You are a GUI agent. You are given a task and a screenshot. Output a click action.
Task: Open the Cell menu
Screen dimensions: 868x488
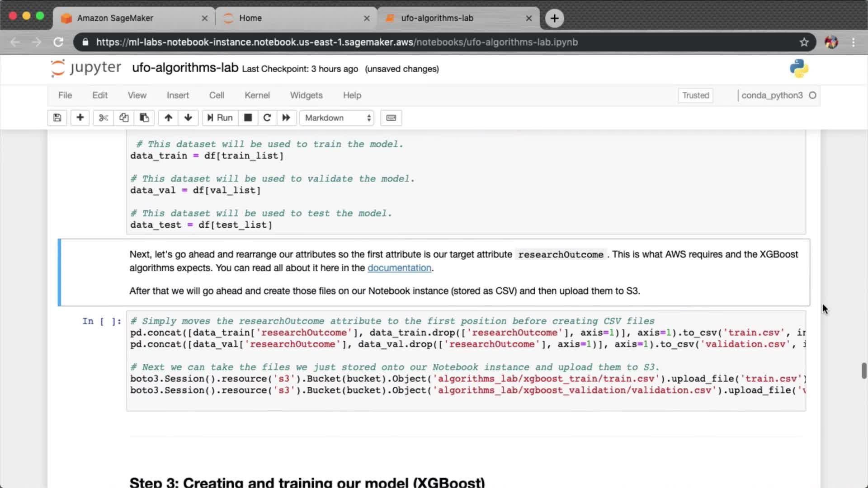point(217,95)
